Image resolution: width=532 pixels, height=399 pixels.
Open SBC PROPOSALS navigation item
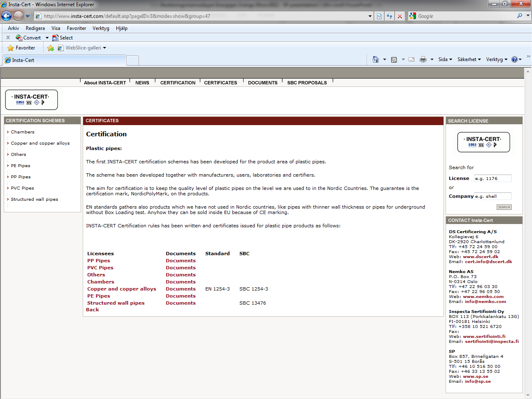point(307,83)
